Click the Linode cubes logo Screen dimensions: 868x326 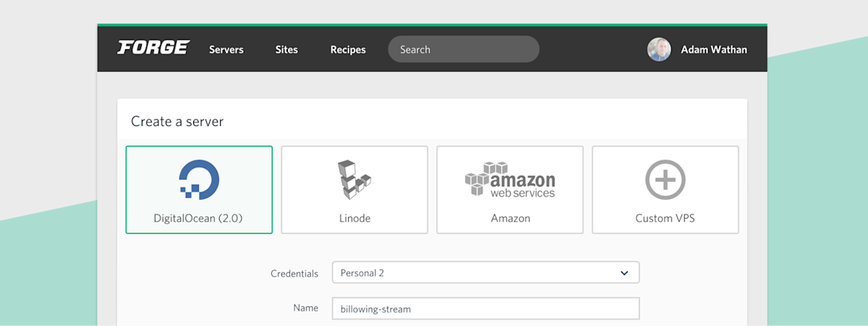354,179
